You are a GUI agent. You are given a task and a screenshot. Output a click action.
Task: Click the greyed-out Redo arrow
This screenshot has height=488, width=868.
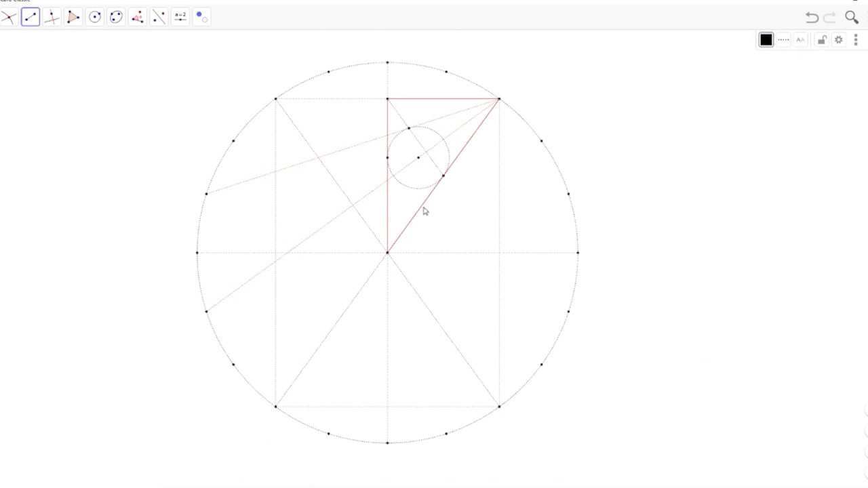pyautogui.click(x=830, y=18)
